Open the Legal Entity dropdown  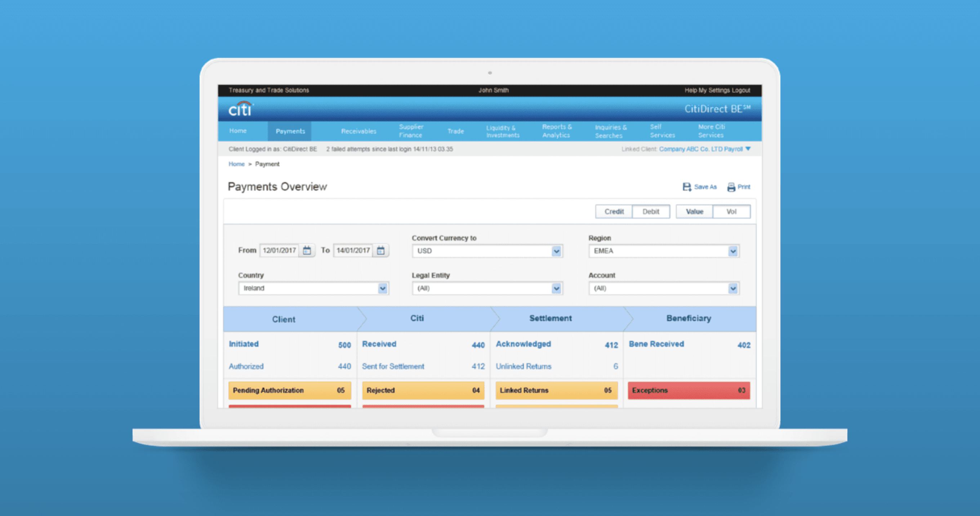point(487,288)
